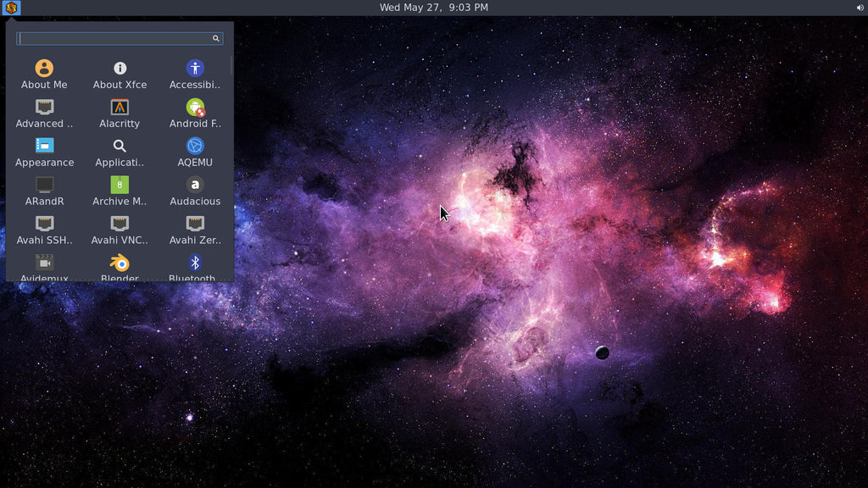This screenshot has width=868, height=488.
Task: Launch the Application Finder
Action: [120, 150]
